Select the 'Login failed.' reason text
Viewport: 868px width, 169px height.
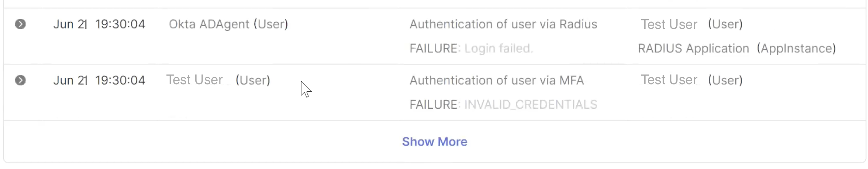pyautogui.click(x=498, y=48)
